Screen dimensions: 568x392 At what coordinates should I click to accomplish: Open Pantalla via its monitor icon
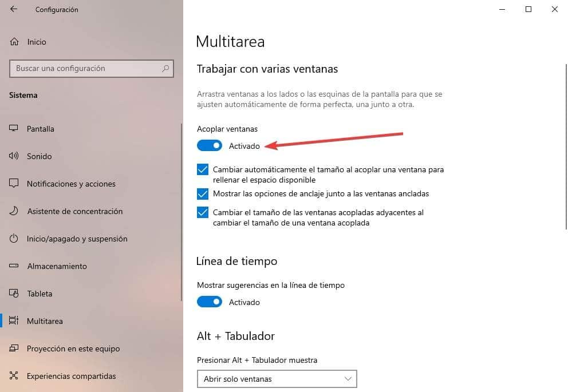(14, 129)
